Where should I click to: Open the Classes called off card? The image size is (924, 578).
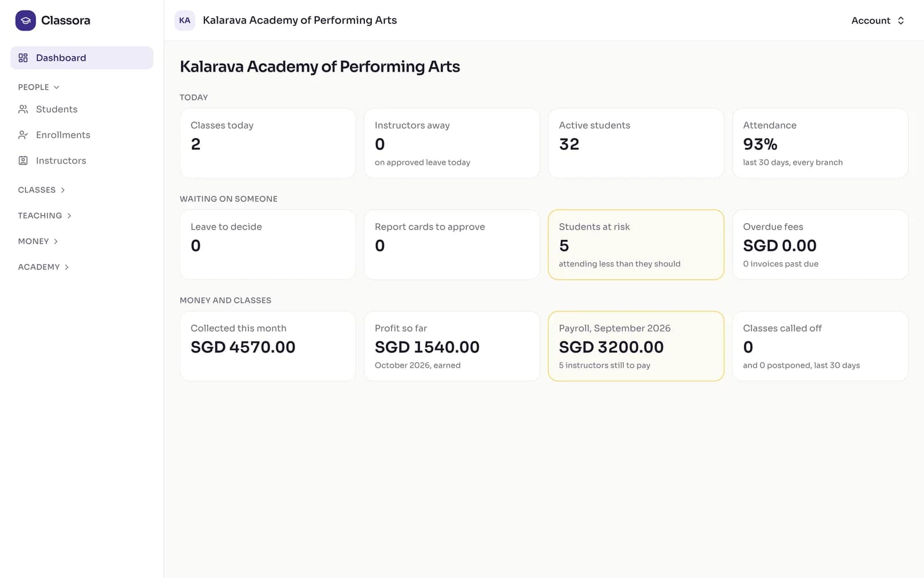pyautogui.click(x=820, y=346)
